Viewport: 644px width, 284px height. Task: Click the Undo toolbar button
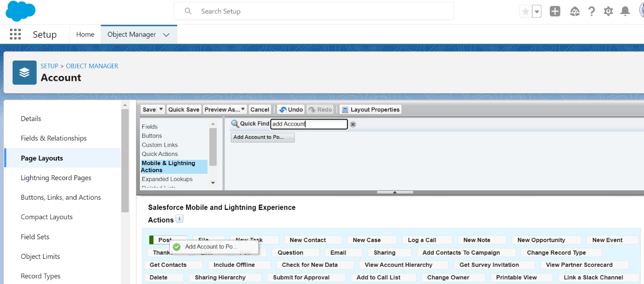click(x=291, y=109)
